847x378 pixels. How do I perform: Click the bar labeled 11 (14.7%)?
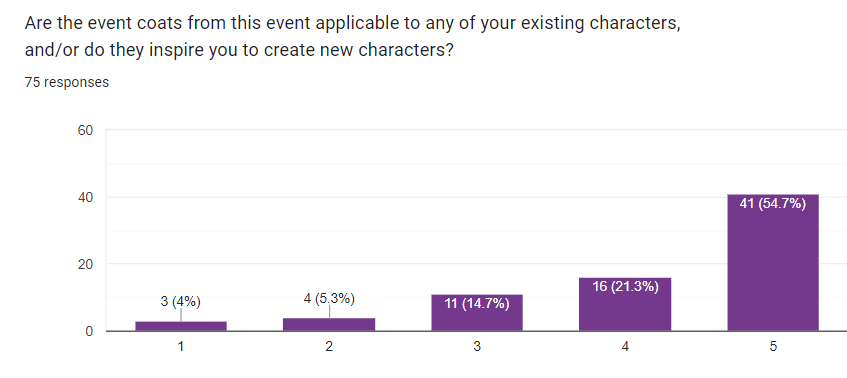click(x=477, y=313)
